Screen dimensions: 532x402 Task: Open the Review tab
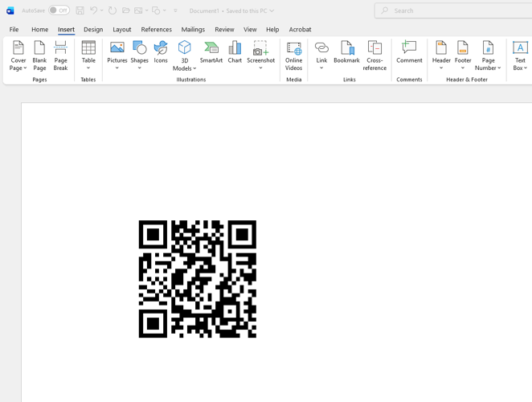(224, 30)
